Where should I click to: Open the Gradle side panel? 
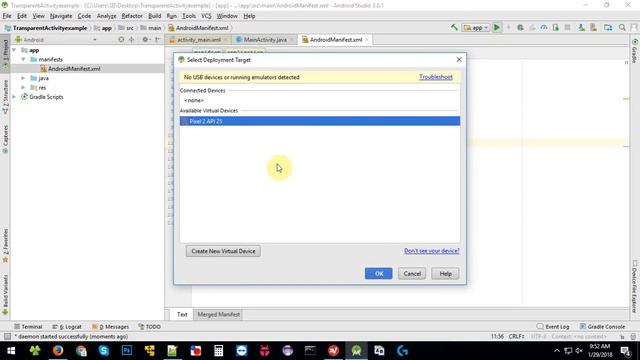(635, 51)
